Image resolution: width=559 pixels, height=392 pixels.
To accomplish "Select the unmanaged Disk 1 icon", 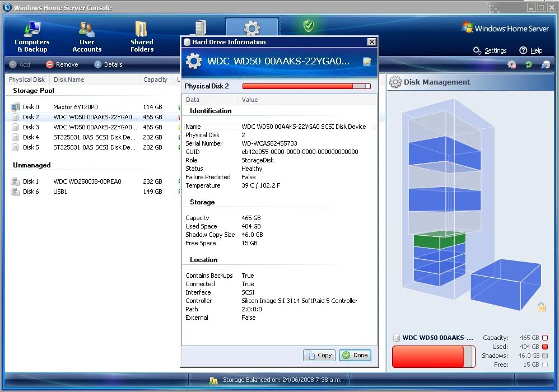I will (x=15, y=181).
